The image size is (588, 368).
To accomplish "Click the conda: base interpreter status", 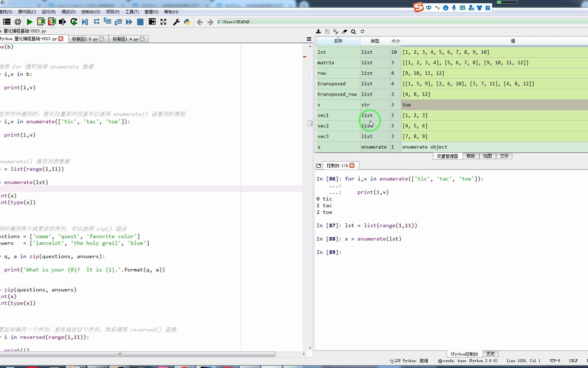I will [x=468, y=361].
